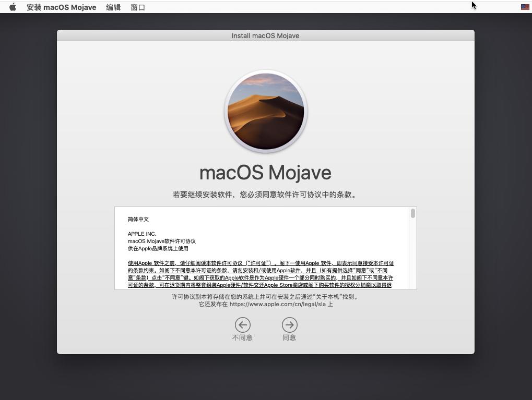Click the left arrow Disagree icon
This screenshot has width=532, height=400.
pyautogui.click(x=242, y=324)
